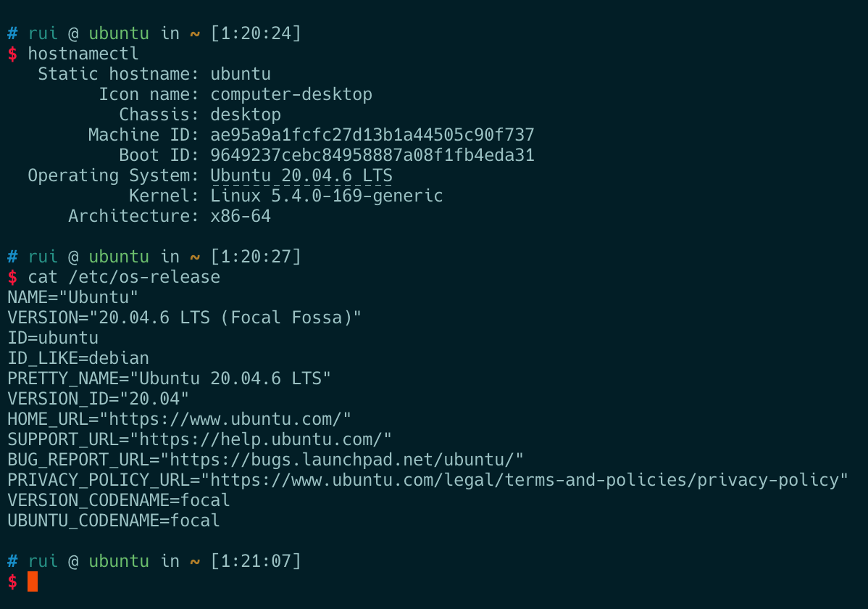Click the typed hostnamectl command
This screenshot has height=609, width=868.
[83, 54]
